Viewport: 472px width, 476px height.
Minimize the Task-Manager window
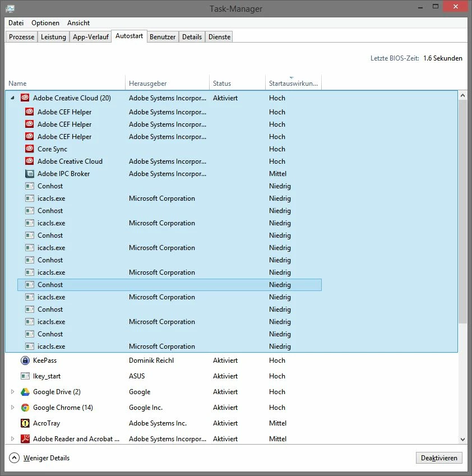coord(420,7)
